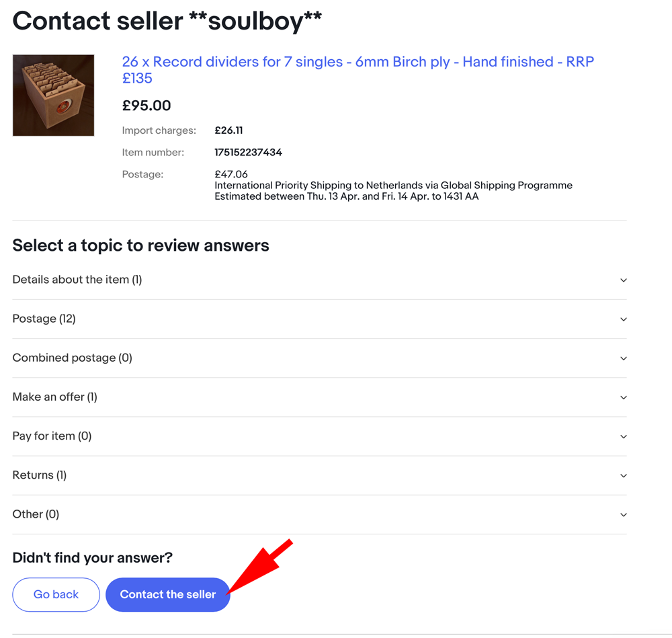Click the record box product thumbnail
672x638 pixels.
click(x=54, y=95)
